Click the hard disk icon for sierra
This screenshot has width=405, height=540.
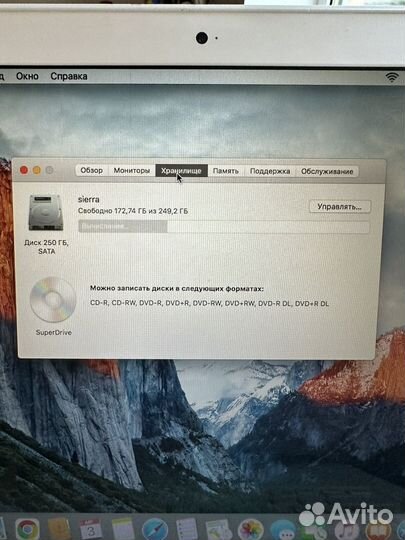click(45, 212)
